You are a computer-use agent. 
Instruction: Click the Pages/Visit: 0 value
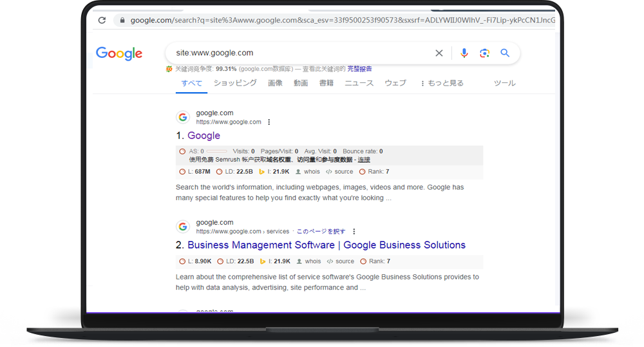[x=279, y=151]
